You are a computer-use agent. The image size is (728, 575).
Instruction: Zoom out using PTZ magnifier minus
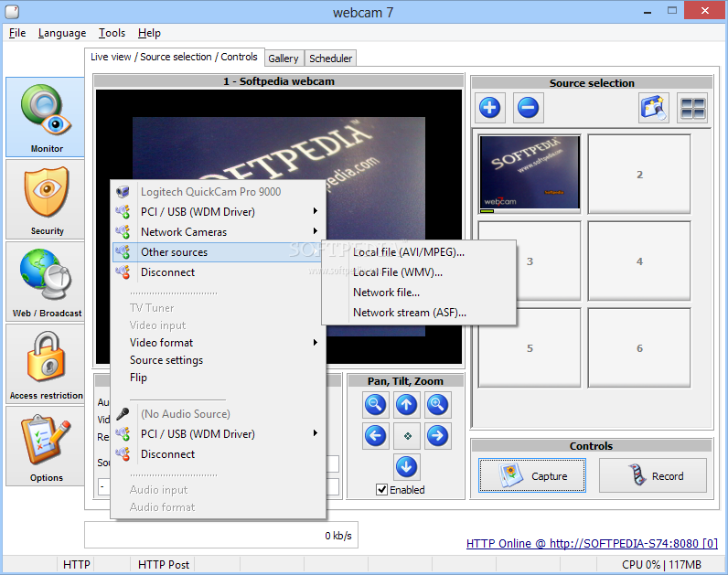(375, 405)
